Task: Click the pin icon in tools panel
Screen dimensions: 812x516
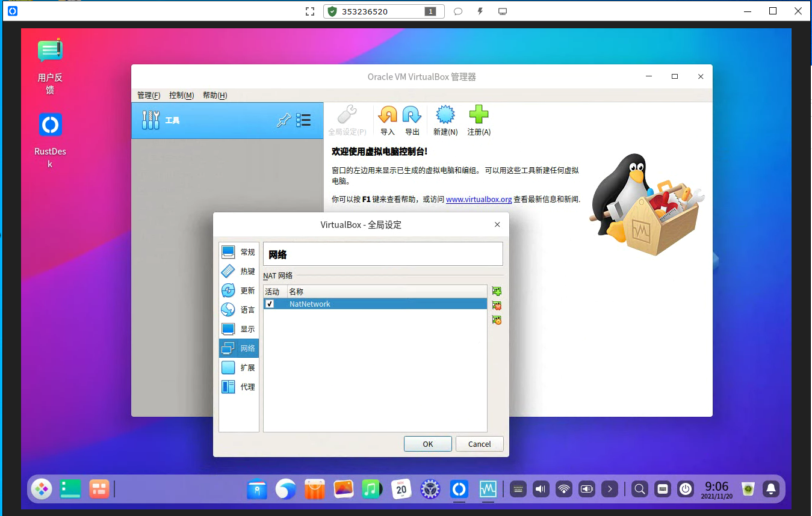Action: click(x=283, y=120)
